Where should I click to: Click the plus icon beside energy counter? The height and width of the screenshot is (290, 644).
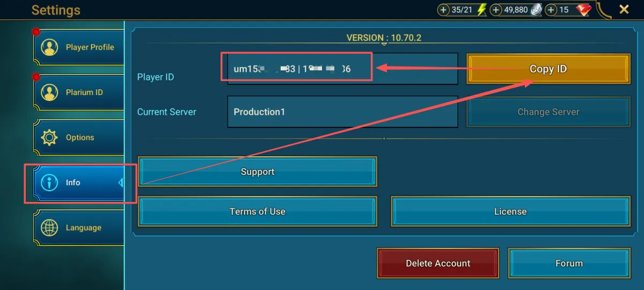click(x=443, y=10)
